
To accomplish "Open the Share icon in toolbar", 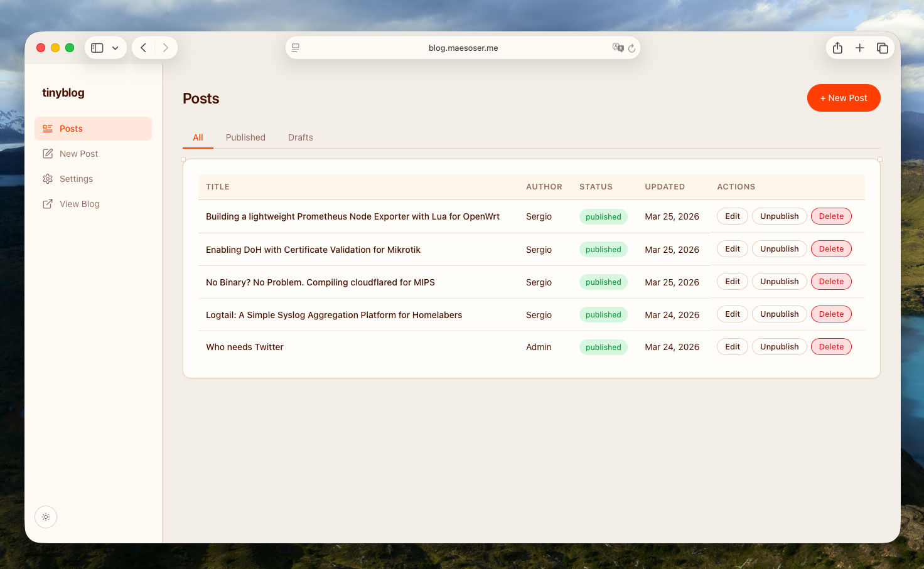I will tap(837, 48).
